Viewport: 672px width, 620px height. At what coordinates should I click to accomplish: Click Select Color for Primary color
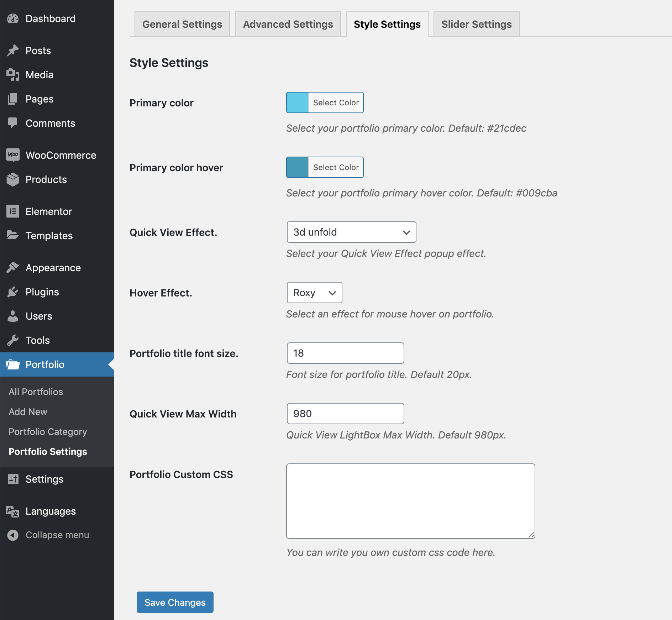click(x=336, y=103)
